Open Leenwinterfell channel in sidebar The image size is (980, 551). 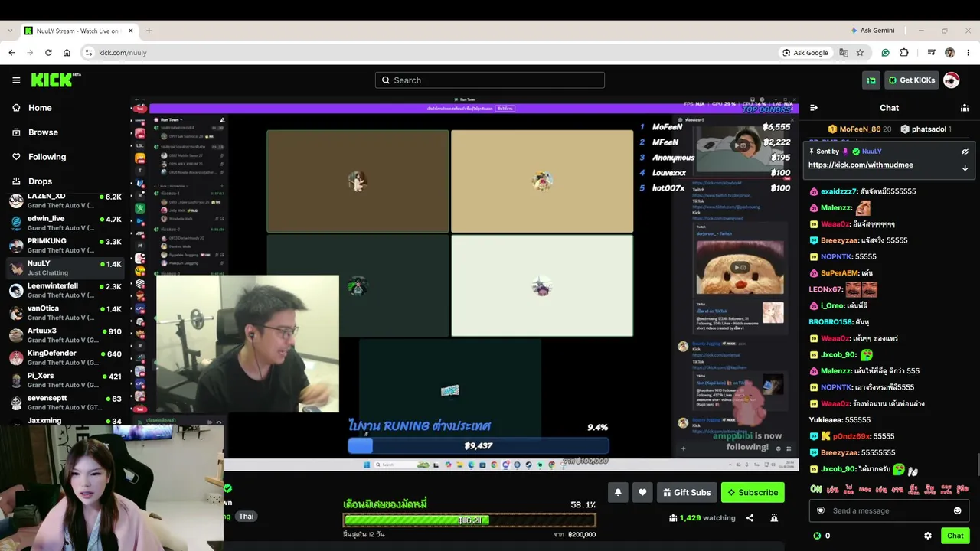pos(65,290)
